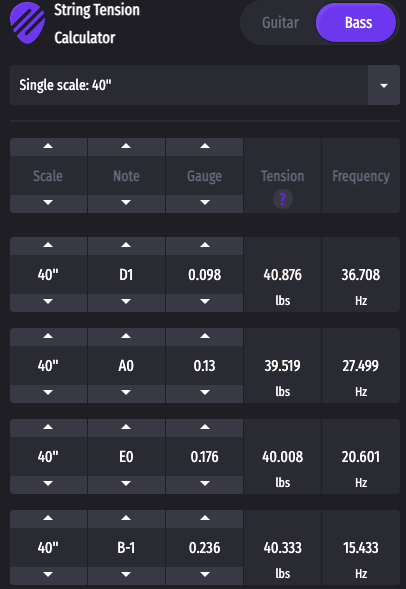Click the purple guitar pick logo

(x=27, y=23)
